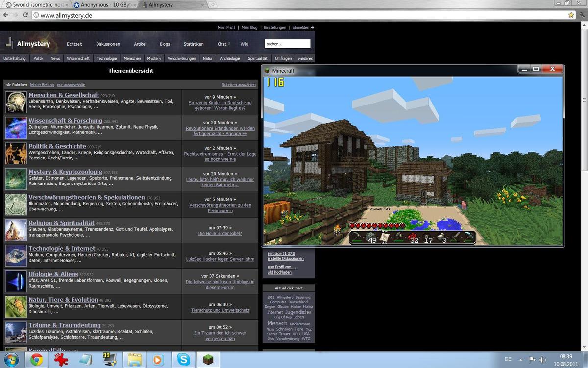Click Rubriken auswählen link
The width and height of the screenshot is (588, 368).
239,85
